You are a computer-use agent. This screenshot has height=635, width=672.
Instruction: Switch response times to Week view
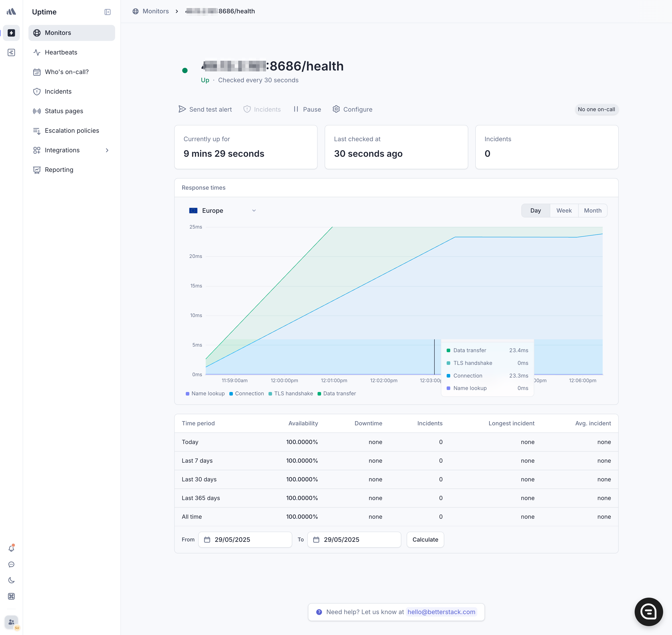tap(563, 210)
